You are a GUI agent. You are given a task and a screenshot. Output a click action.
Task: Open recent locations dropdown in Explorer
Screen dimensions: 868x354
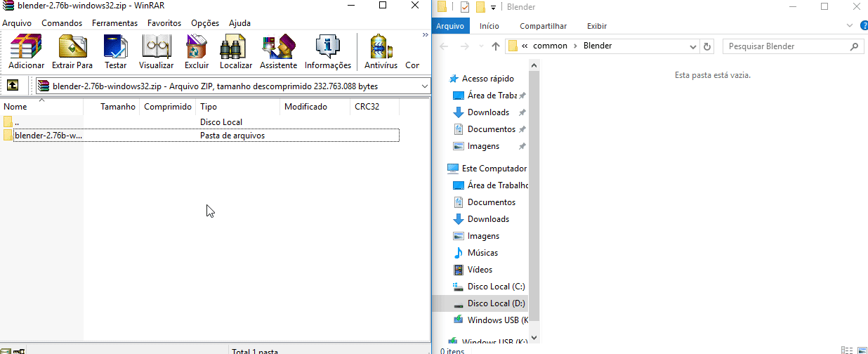pos(480,46)
